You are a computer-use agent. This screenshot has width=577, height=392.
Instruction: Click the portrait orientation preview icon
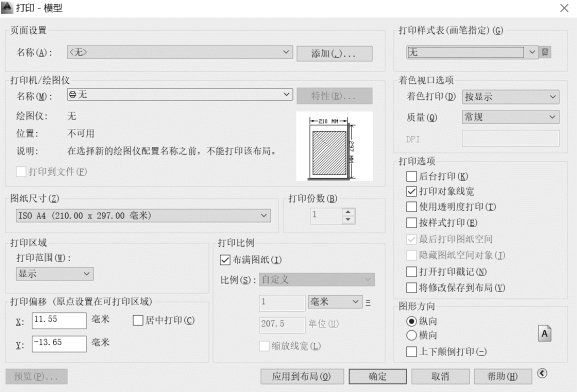point(544,333)
